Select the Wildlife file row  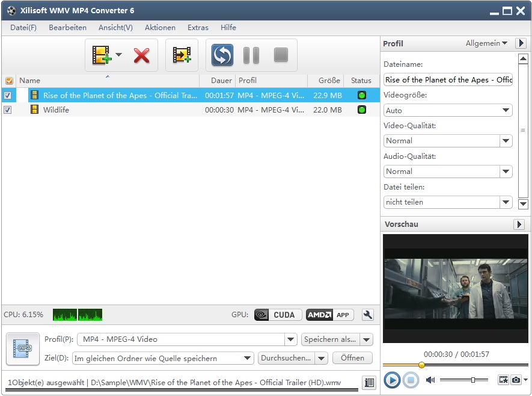pos(191,110)
